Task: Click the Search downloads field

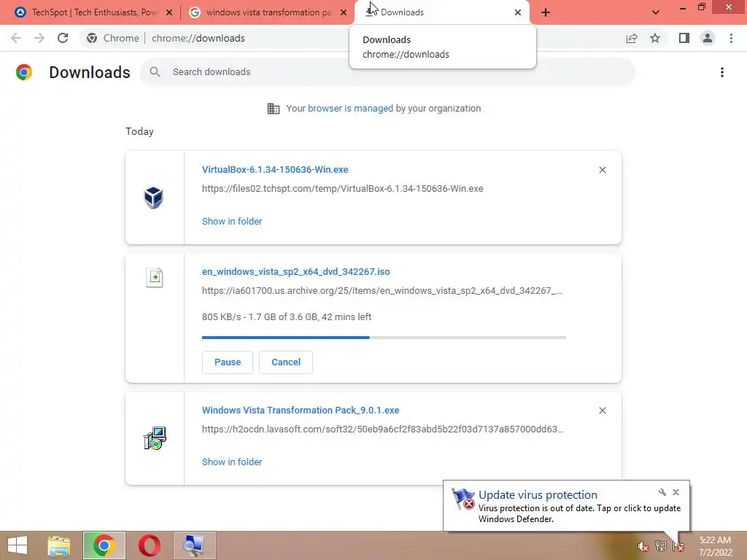Action: (387, 72)
